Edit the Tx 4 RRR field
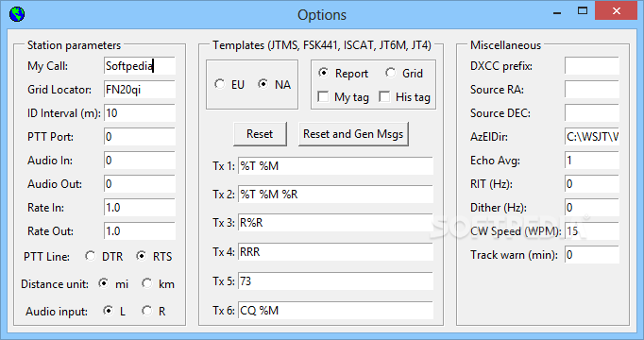 point(335,252)
